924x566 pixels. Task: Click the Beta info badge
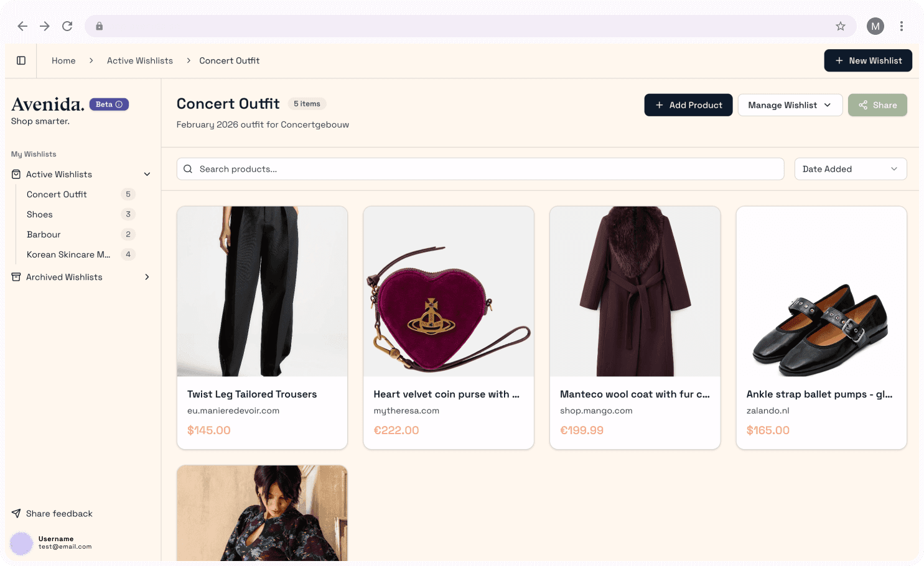[x=109, y=104]
